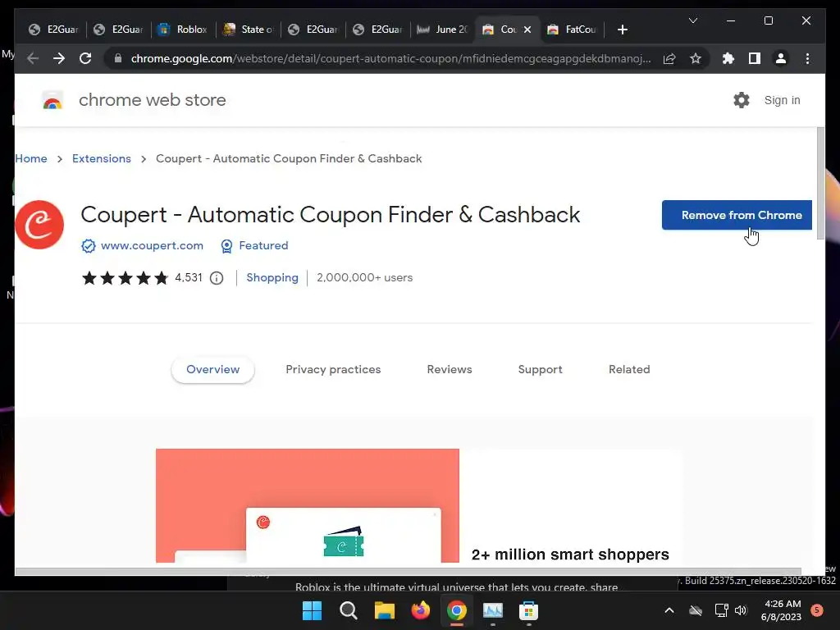Open File Explorer from taskbar

(384, 610)
